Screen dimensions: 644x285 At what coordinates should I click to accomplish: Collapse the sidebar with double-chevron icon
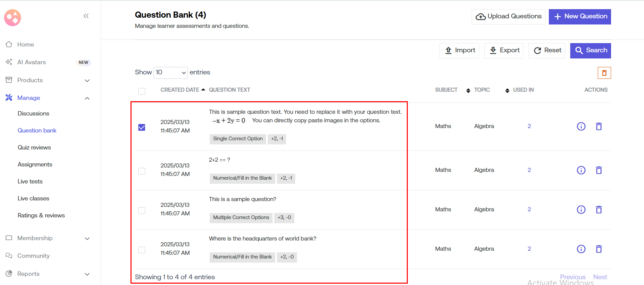[x=86, y=16]
